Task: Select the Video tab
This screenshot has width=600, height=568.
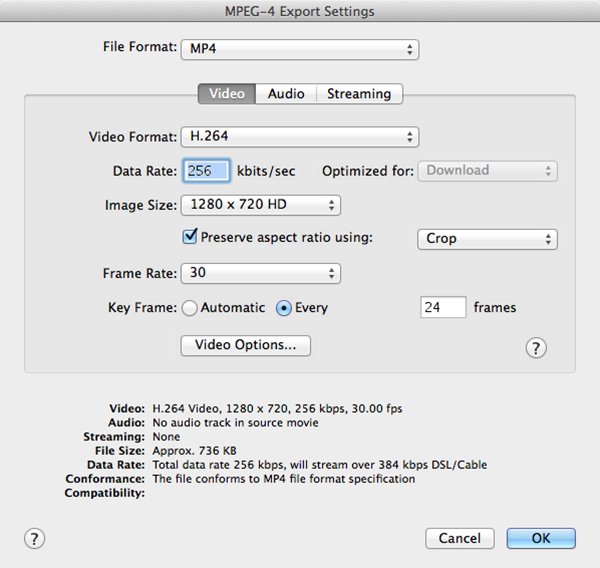Action: 226,94
